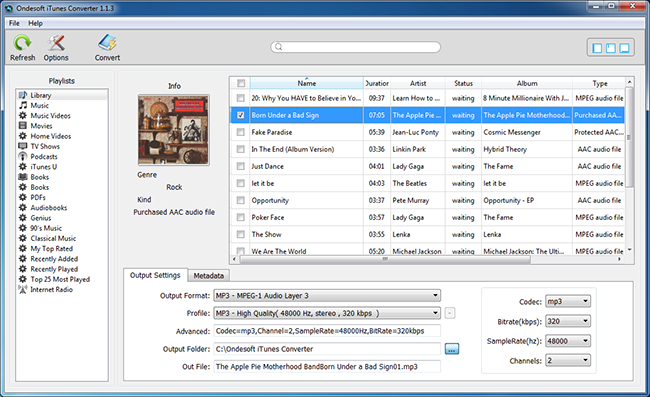Select The Show track row
Image resolution: width=650 pixels, height=397 pixels.
427,234
